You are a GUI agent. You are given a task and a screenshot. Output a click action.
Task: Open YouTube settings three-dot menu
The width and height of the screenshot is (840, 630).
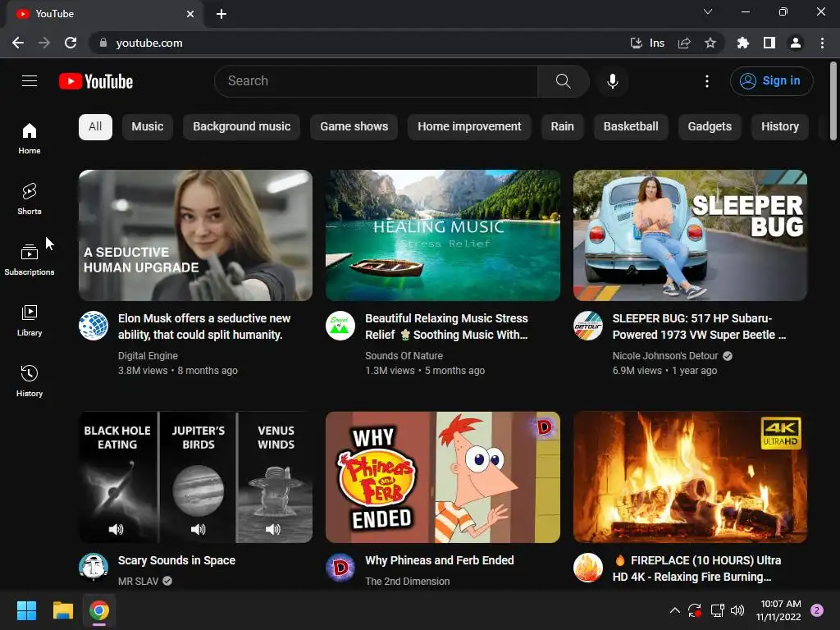(707, 81)
